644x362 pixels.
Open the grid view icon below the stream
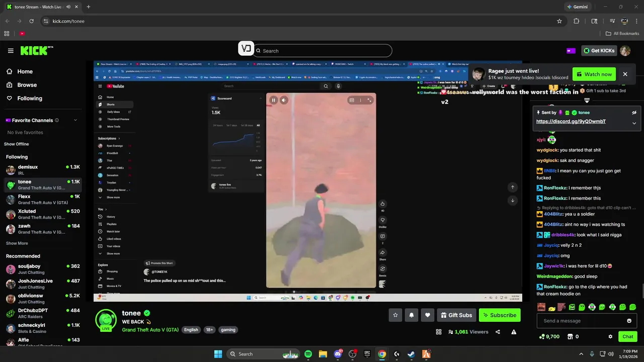(439, 332)
